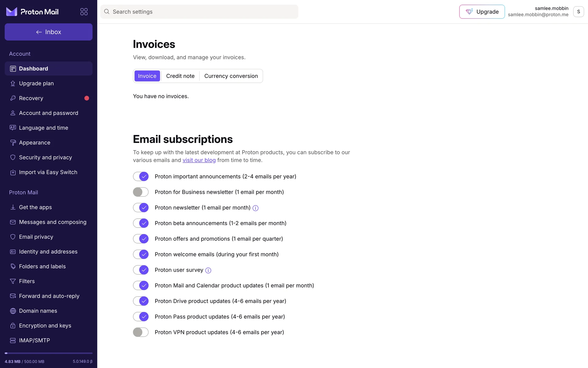Open the Proton apps grid switcher

click(84, 12)
